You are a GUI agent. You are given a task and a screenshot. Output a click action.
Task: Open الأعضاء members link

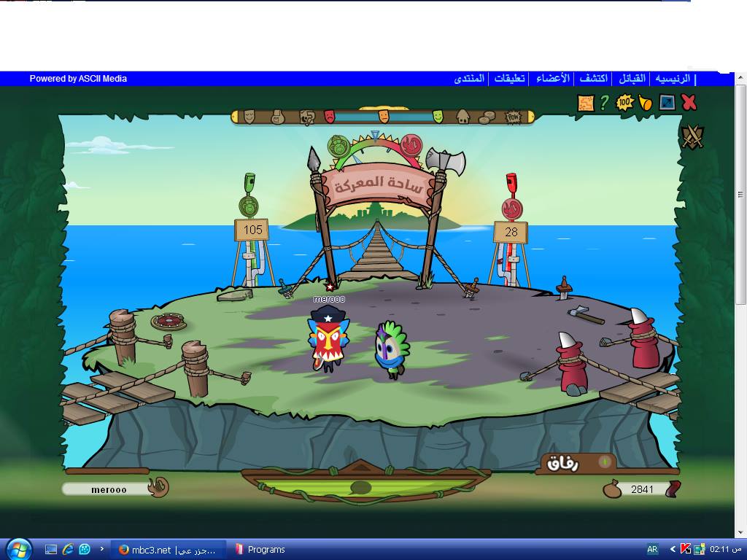[x=553, y=79]
